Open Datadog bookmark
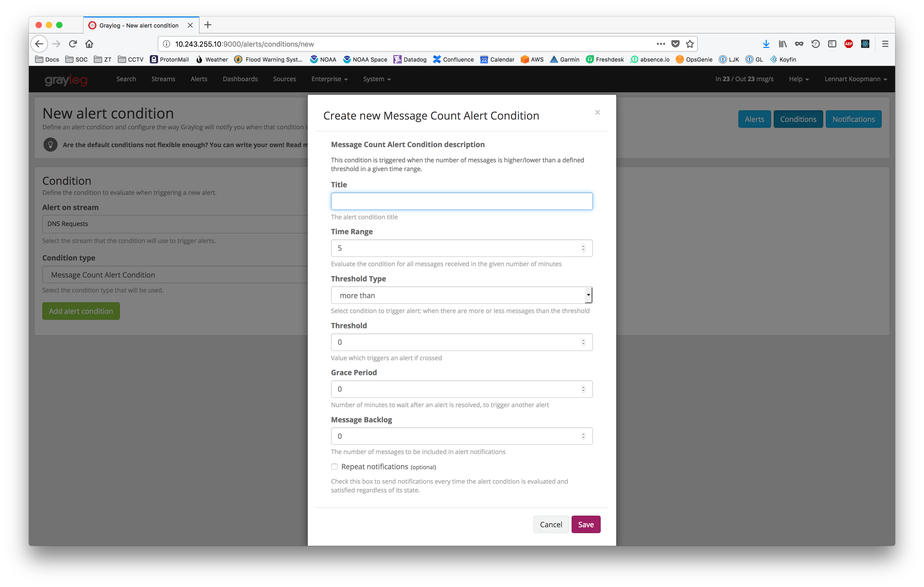 [410, 60]
